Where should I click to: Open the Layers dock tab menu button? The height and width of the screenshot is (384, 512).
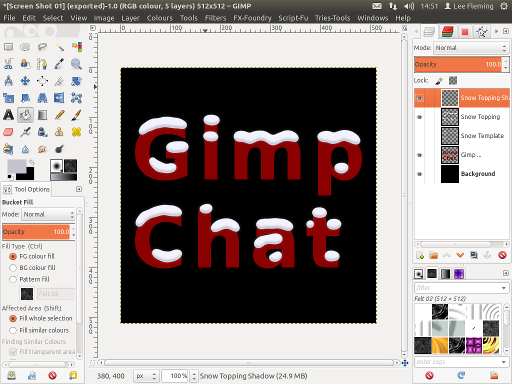pos(506,31)
